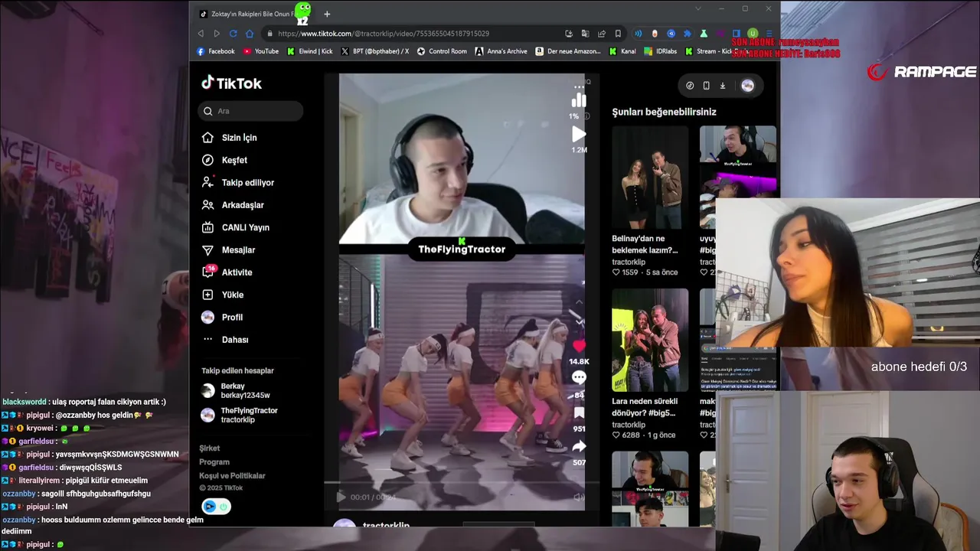Toggle the switch below the TikTok footer
Viewport: 980px width, 551px height.
(x=216, y=507)
